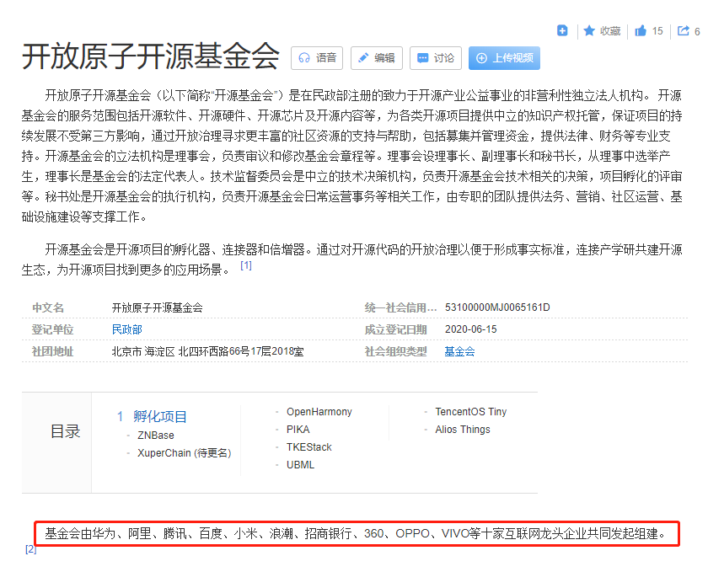This screenshot has width=708, height=588.
Task: Click the 统一社会信用... label
Action: 400,307
